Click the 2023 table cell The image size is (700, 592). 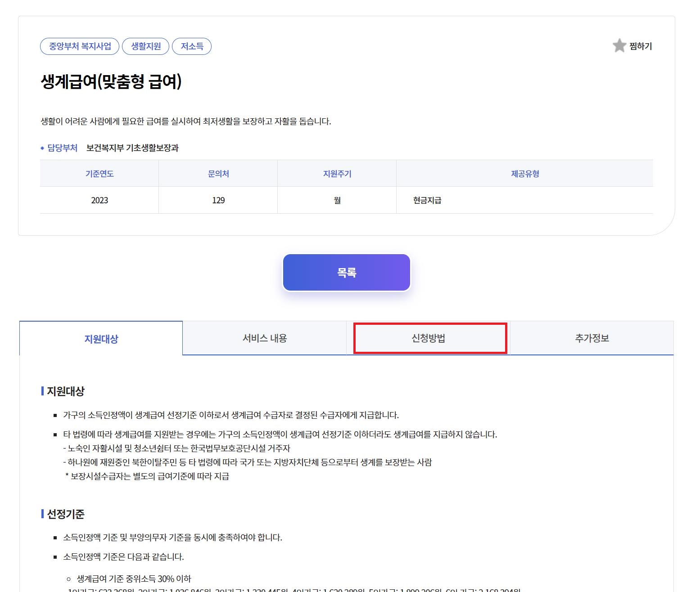click(99, 200)
